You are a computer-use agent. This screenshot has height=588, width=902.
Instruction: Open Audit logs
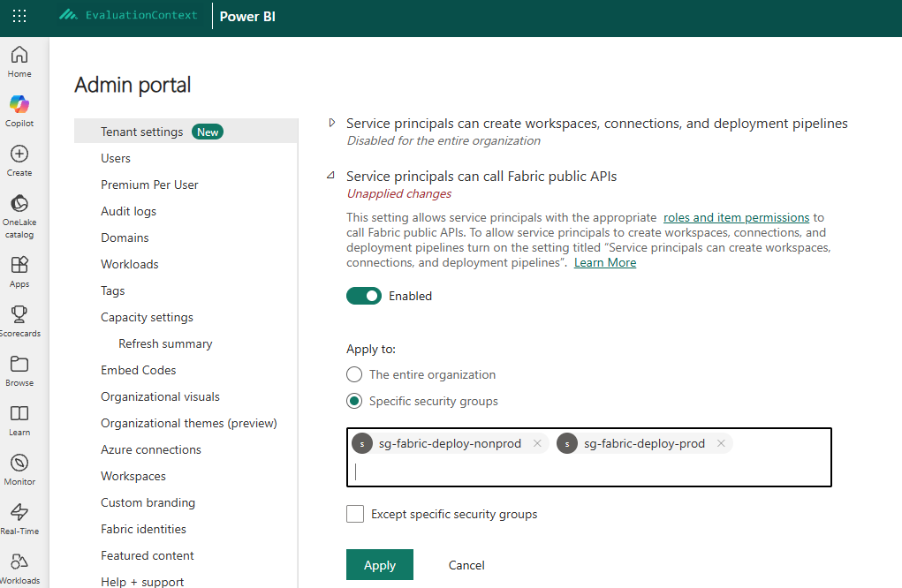click(128, 211)
